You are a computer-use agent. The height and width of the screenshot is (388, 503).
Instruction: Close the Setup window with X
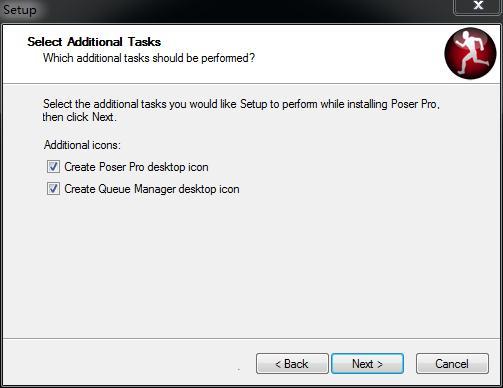[478, 6]
